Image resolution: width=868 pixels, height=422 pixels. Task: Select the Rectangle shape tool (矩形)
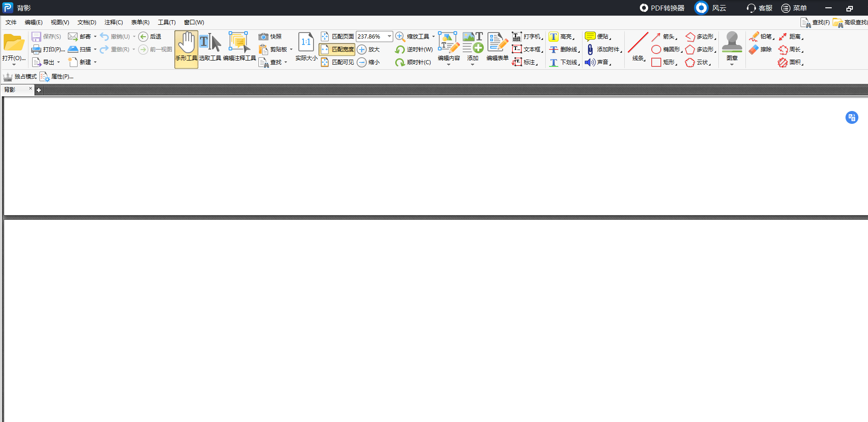[664, 62]
